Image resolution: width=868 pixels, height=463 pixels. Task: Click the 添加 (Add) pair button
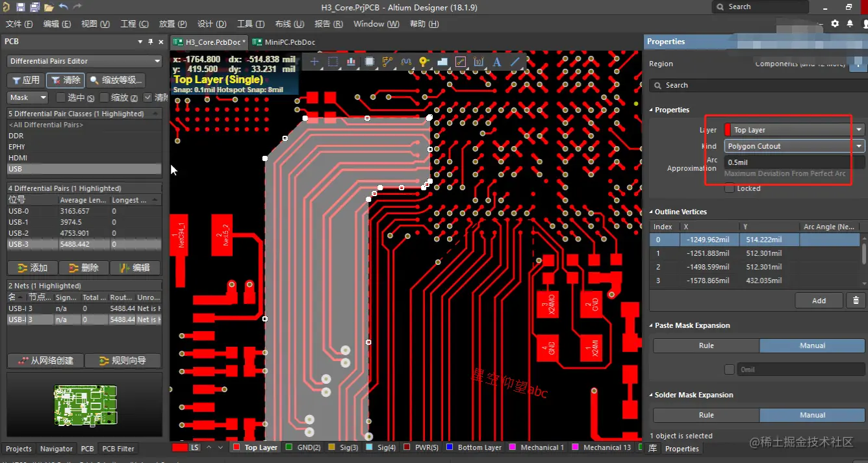(x=32, y=268)
